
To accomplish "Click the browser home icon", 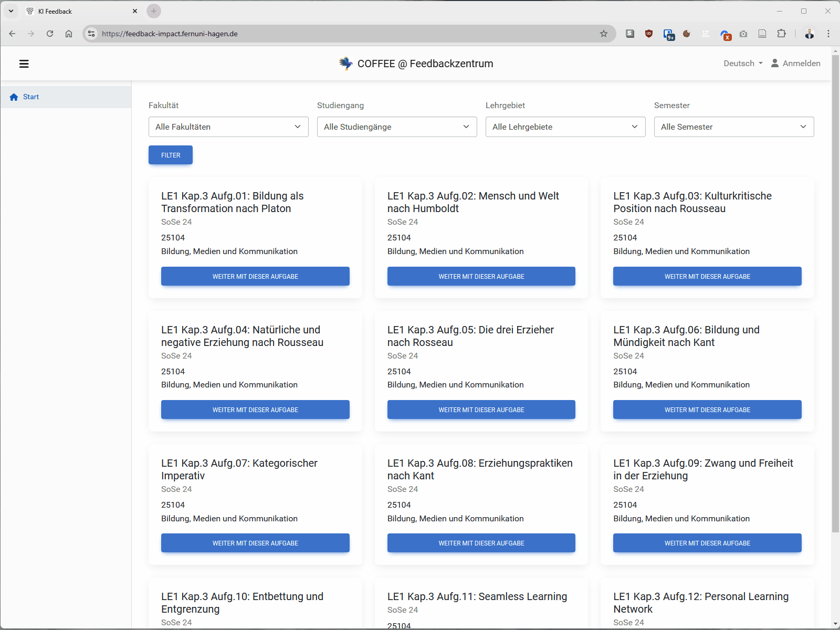I will 69,34.
